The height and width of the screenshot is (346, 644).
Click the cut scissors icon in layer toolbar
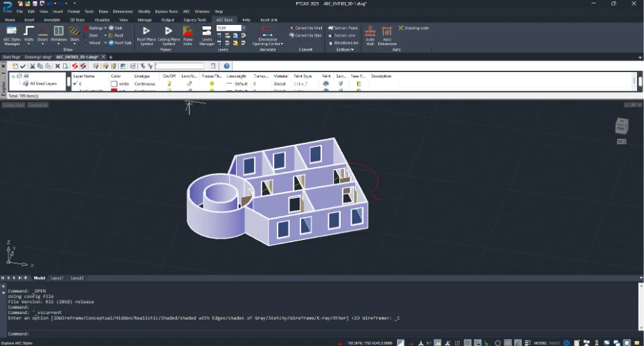tap(32, 66)
